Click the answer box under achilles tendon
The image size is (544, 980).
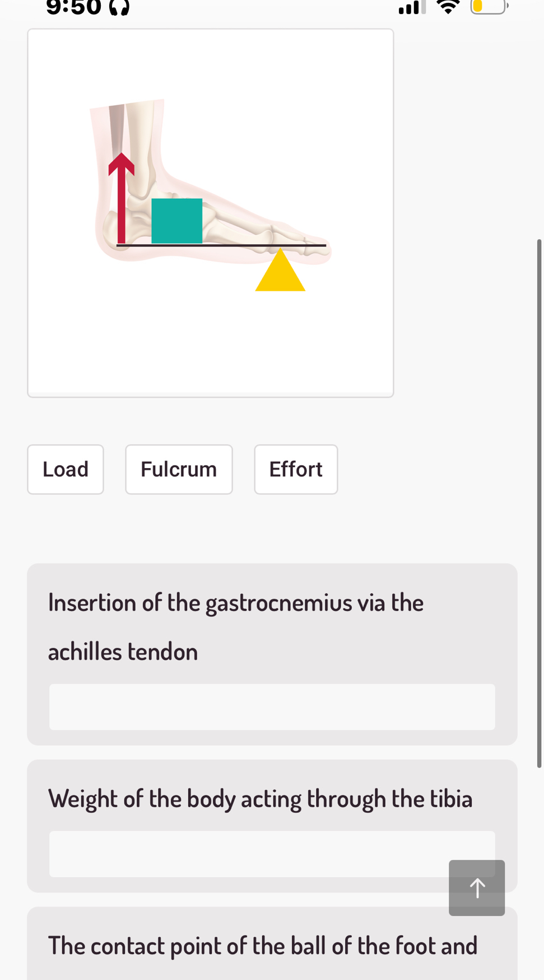[272, 707]
